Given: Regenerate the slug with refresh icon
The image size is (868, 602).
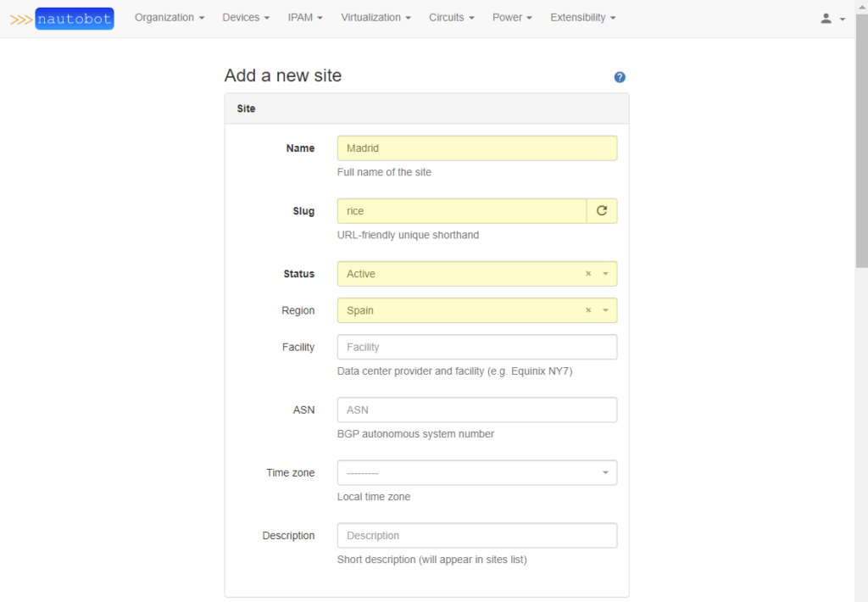Looking at the screenshot, I should tap(602, 211).
